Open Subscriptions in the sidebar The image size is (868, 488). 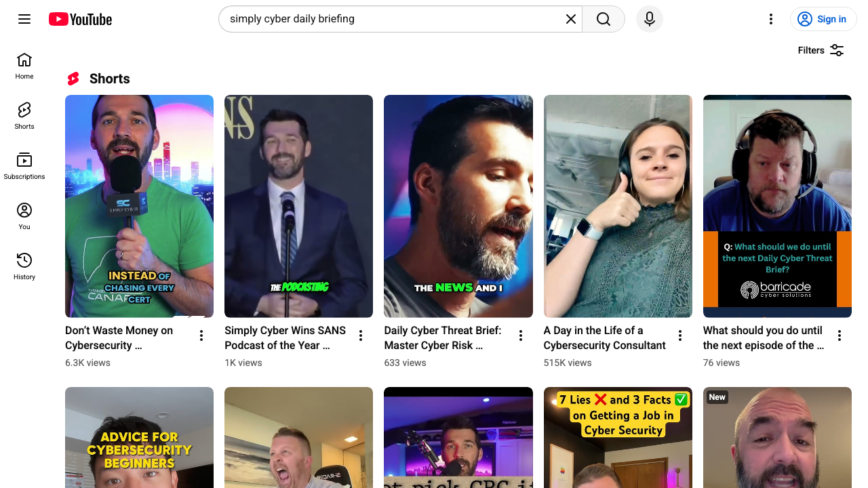[24, 166]
